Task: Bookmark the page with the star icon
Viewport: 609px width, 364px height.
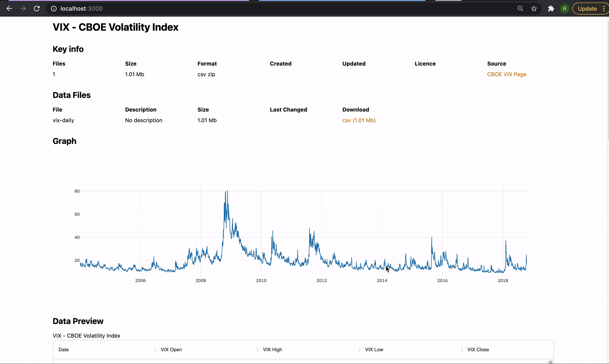Action: (x=534, y=9)
